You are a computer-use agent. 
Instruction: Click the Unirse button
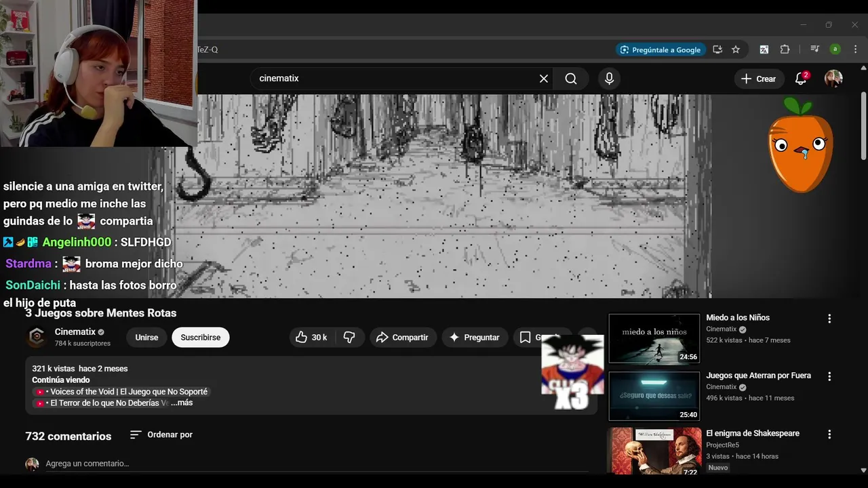pyautogui.click(x=146, y=338)
